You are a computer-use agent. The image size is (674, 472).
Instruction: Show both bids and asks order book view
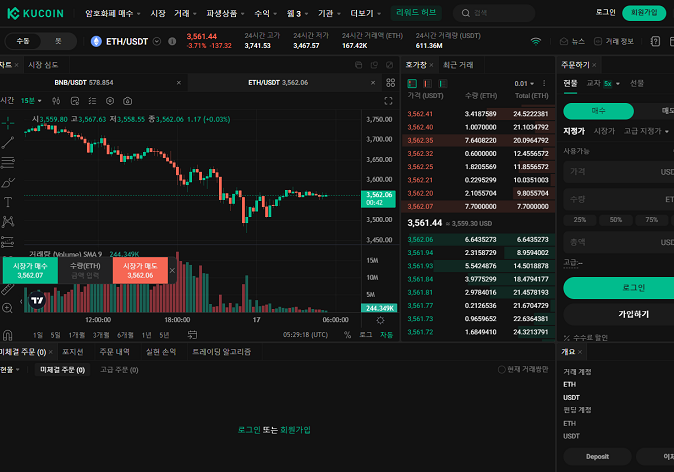412,83
